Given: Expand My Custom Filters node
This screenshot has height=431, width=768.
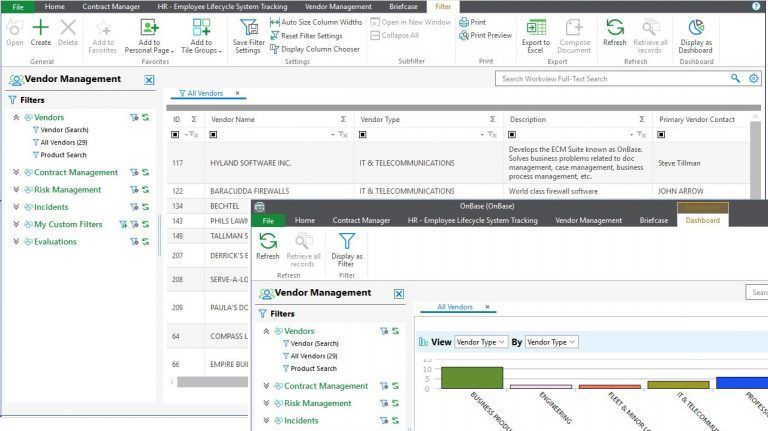Looking at the screenshot, I should tap(16, 224).
